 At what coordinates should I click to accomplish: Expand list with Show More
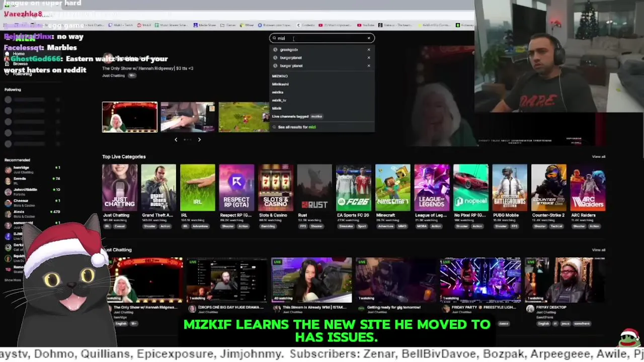[13, 280]
